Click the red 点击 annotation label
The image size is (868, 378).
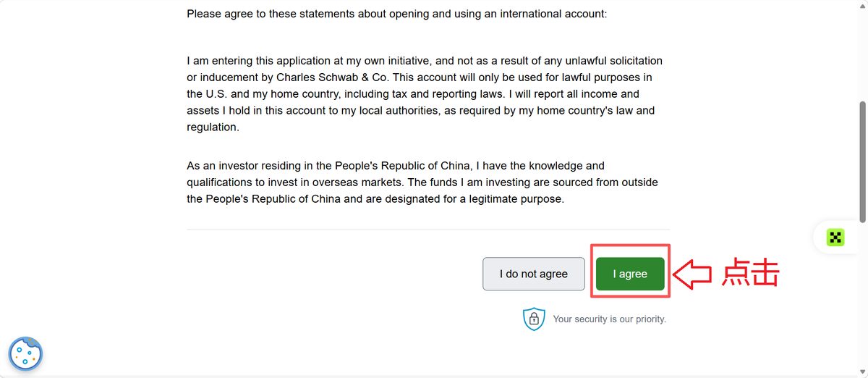(x=751, y=274)
